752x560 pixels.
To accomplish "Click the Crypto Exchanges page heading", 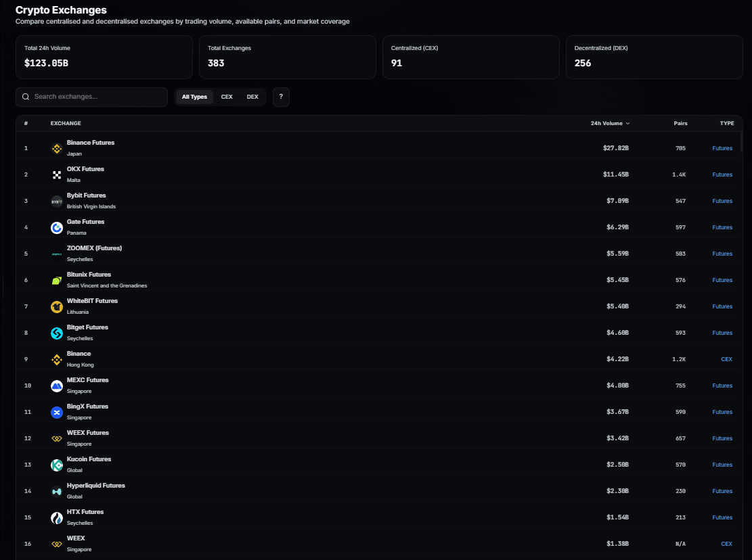I will coord(61,10).
